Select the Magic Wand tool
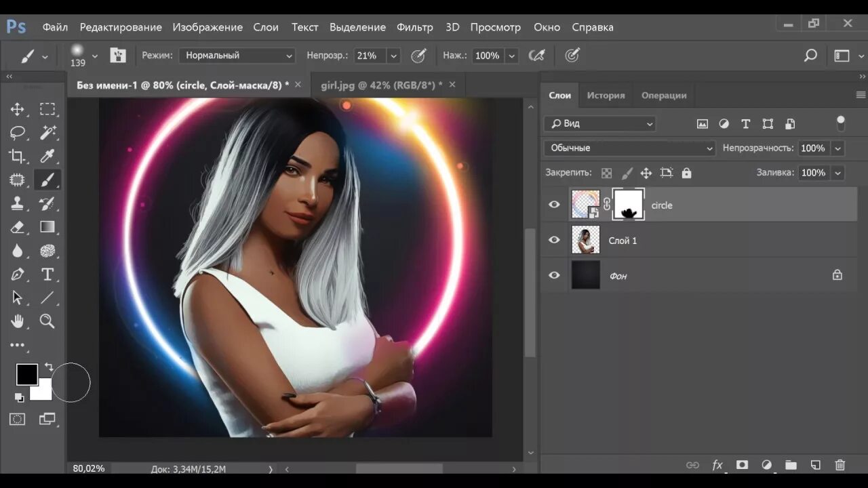Viewport: 868px width, 488px height. coord(47,133)
